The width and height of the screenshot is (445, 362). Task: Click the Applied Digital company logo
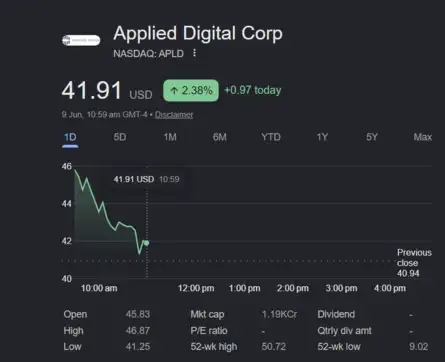pyautogui.click(x=81, y=40)
